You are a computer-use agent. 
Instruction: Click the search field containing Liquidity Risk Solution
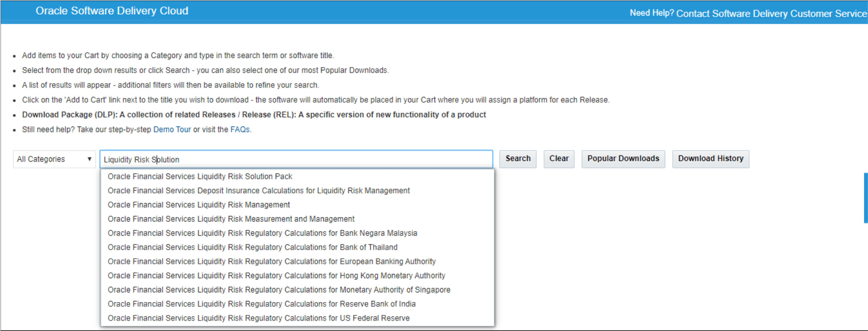pyautogui.click(x=296, y=159)
